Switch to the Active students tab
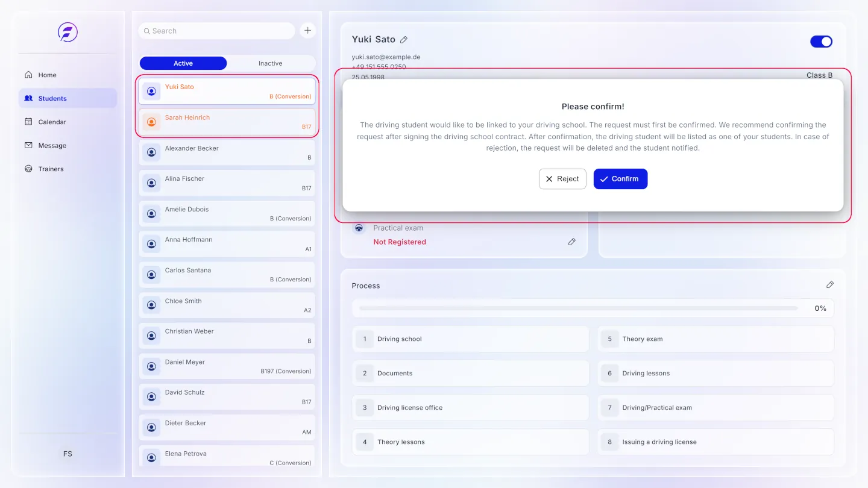Viewport: 868px width, 488px height. coord(183,63)
